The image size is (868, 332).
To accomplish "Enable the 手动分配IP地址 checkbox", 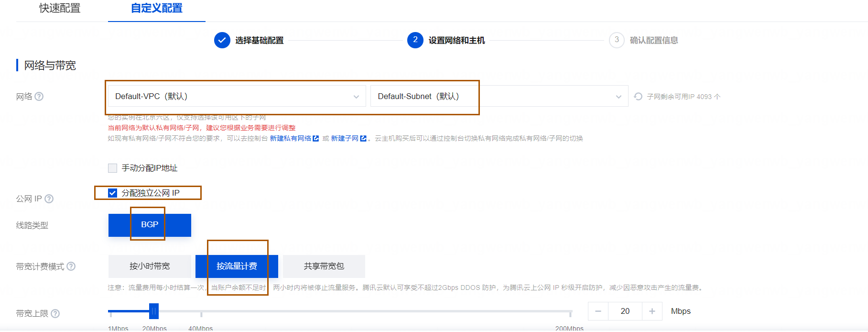I will point(113,168).
